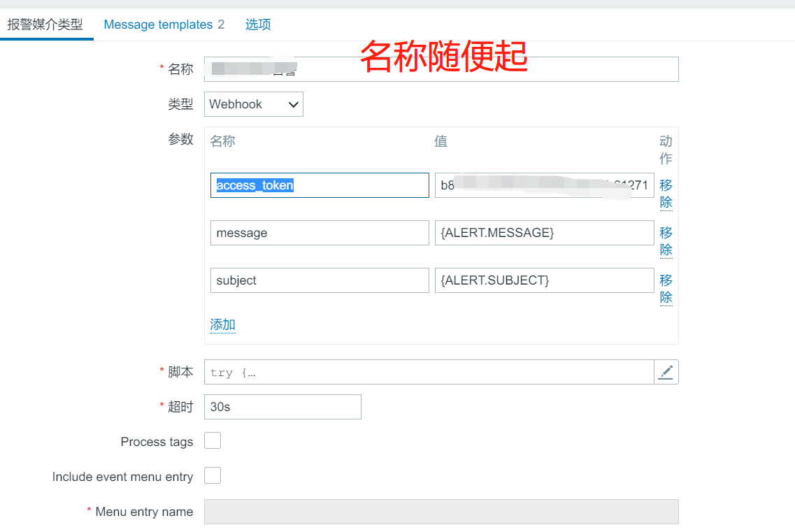Click the script edit pencil icon
795x532 pixels.
click(666, 372)
